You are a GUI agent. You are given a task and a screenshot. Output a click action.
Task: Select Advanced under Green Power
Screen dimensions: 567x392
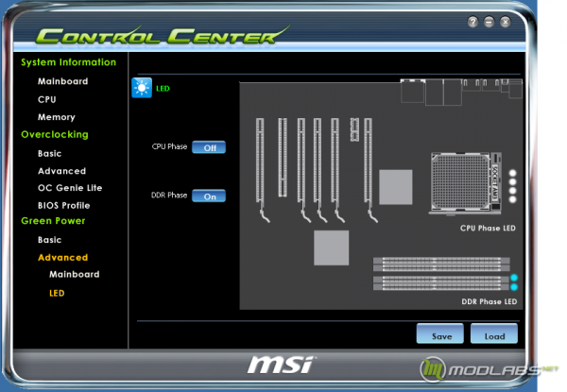[x=63, y=258]
